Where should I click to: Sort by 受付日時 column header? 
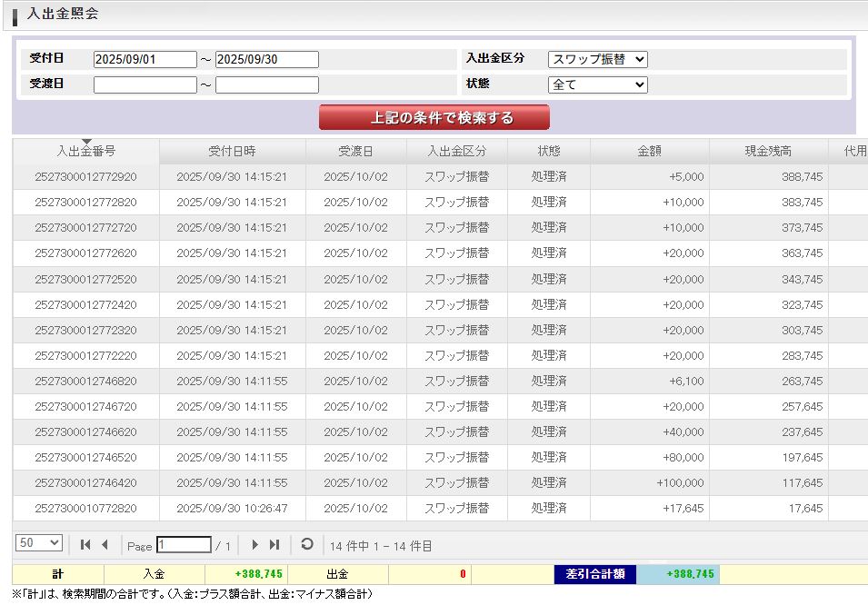(x=232, y=152)
